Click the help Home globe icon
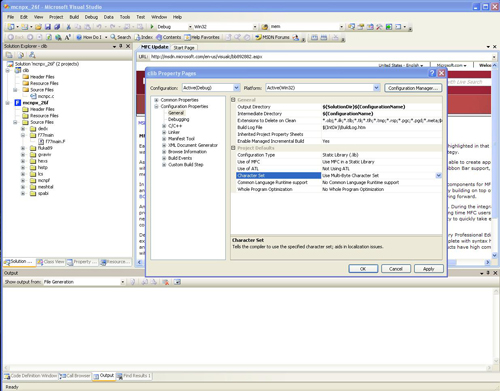This screenshot has height=391, width=500. point(58,37)
